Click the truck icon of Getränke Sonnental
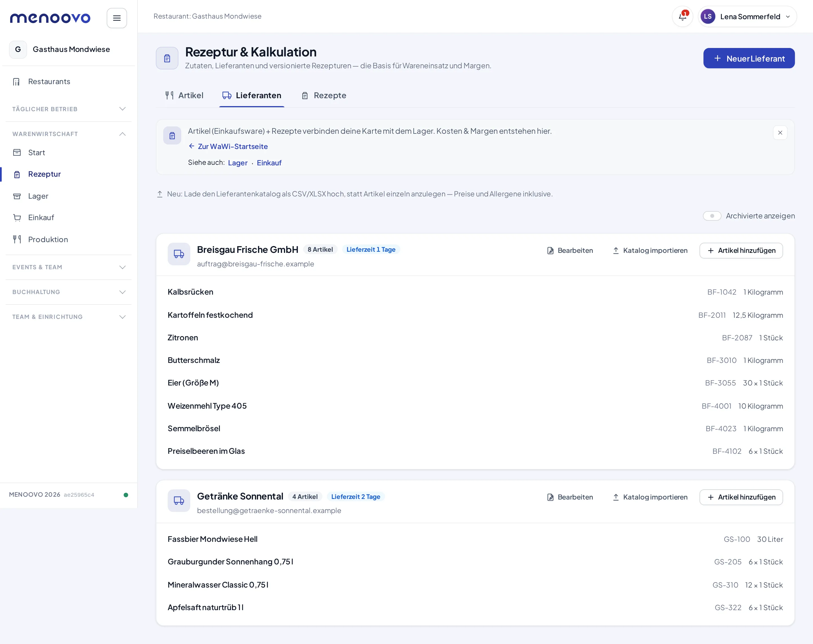This screenshot has height=644, width=813. pyautogui.click(x=179, y=500)
